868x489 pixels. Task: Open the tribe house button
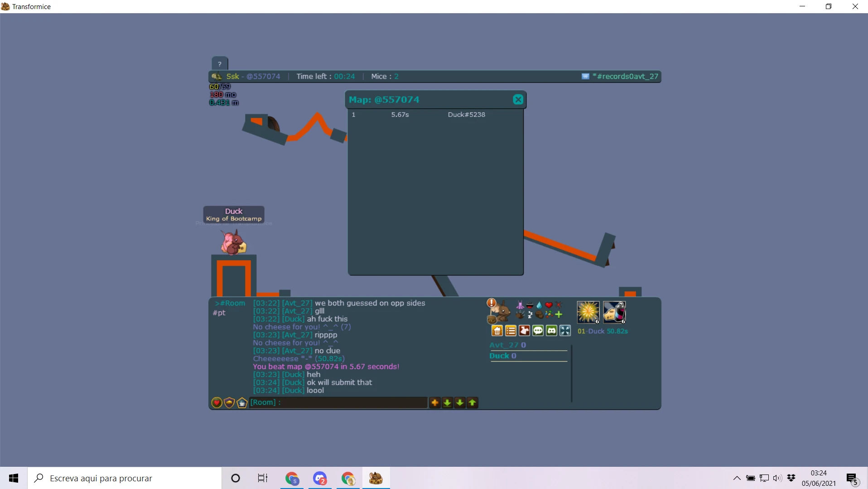[497, 331]
